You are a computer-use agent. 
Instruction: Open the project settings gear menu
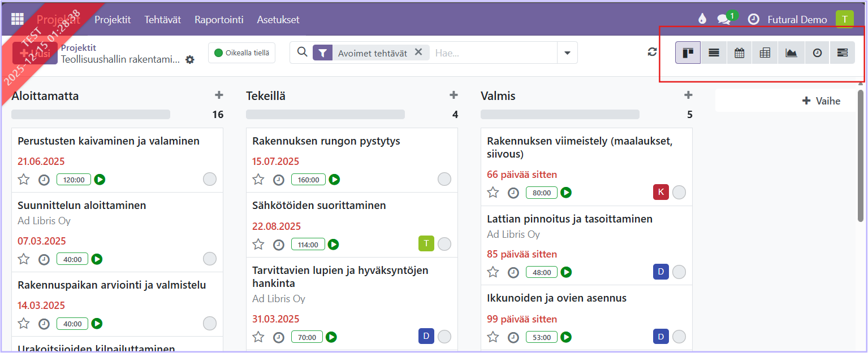190,60
